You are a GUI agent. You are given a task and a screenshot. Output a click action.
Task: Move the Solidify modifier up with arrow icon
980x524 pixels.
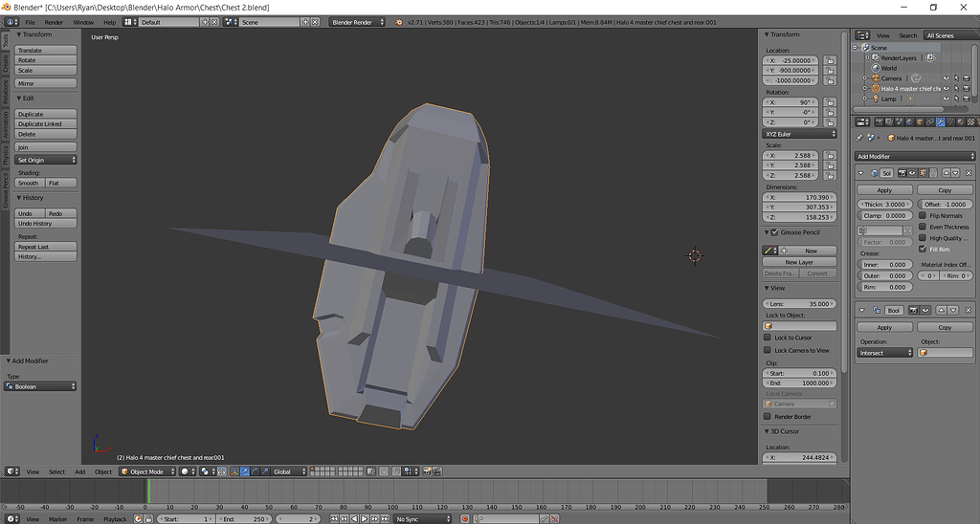tap(947, 173)
